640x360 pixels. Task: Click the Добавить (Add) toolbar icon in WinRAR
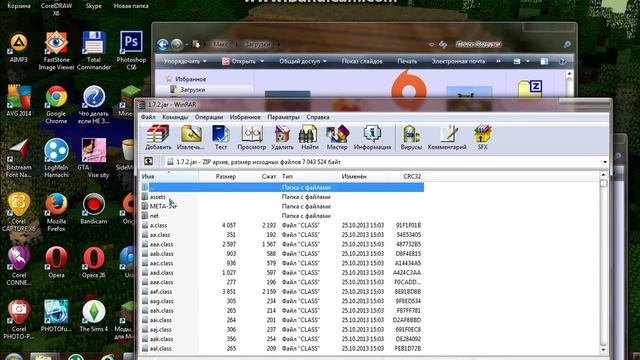[158, 138]
